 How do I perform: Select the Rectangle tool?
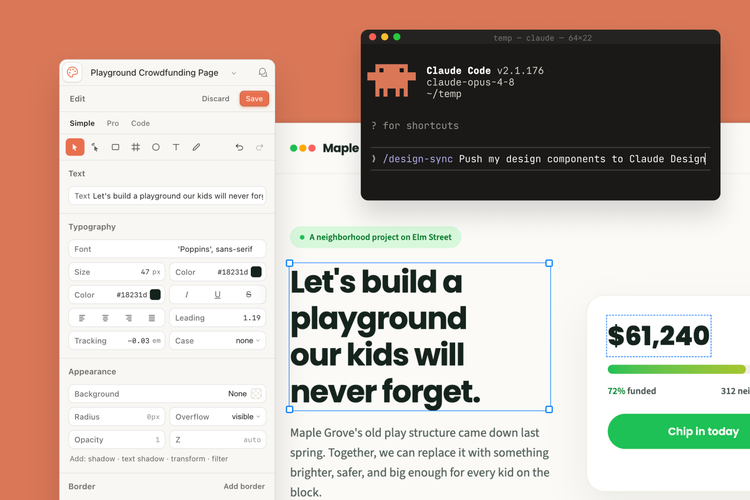[x=115, y=147]
